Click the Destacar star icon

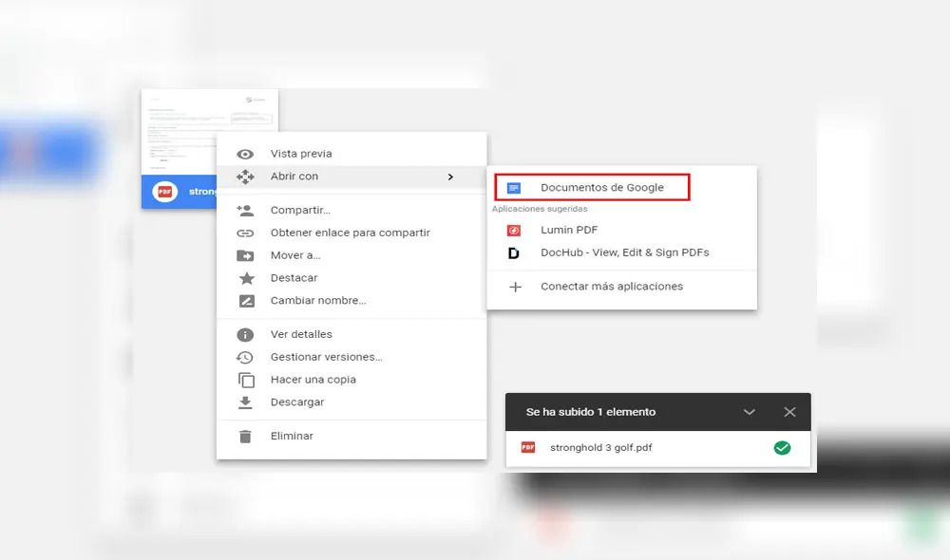(x=246, y=277)
